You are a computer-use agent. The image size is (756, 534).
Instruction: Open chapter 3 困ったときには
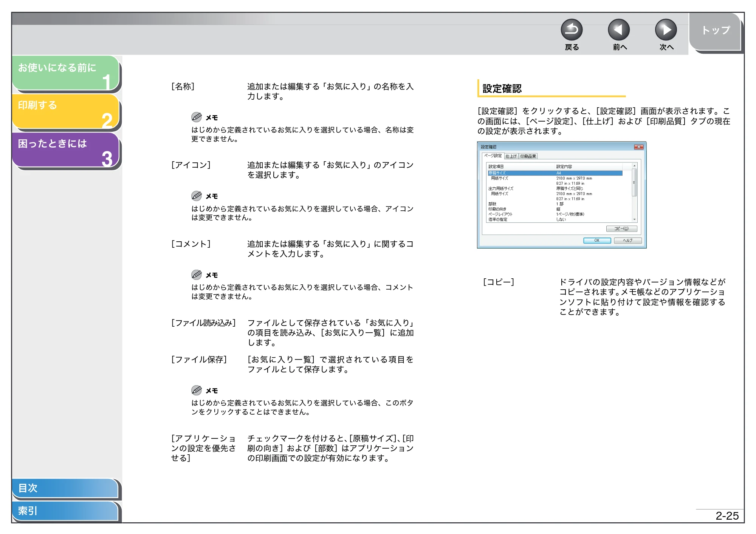(66, 150)
